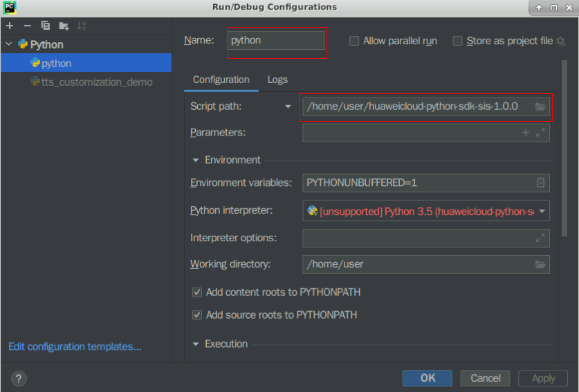579x392 pixels.
Task: Collapse the Environment section
Action: coord(196,160)
